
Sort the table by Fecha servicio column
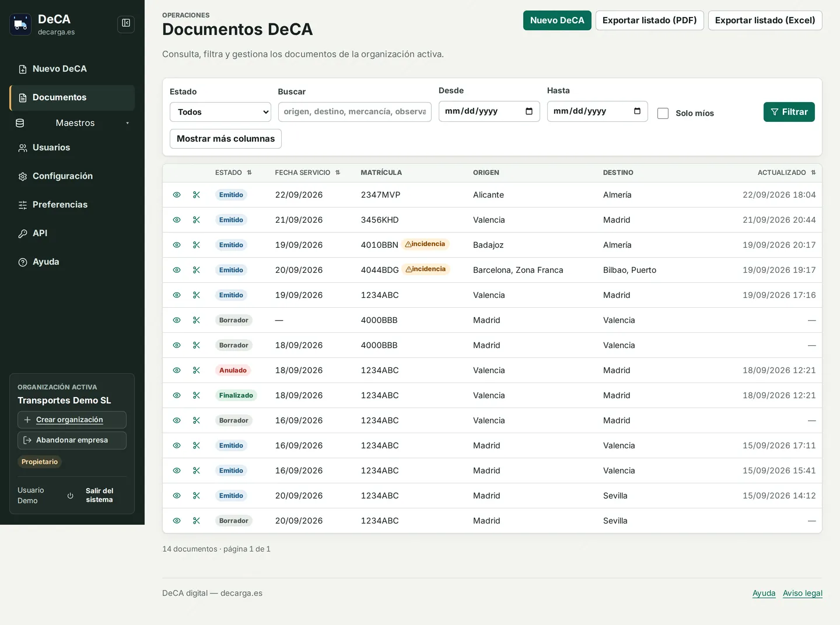pyautogui.click(x=307, y=173)
